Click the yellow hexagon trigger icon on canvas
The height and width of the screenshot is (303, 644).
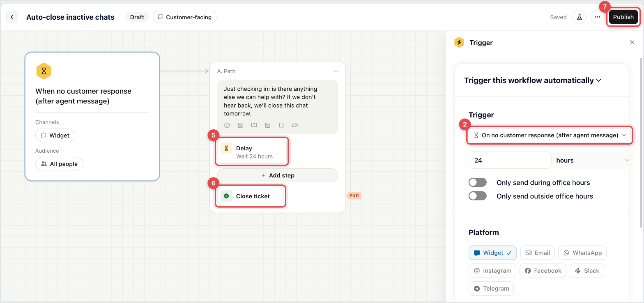(44, 71)
